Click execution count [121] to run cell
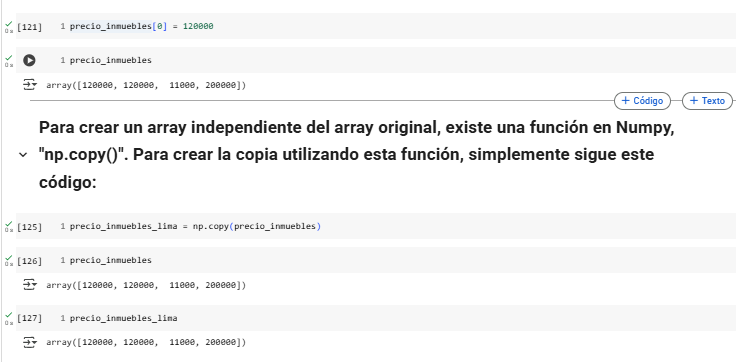This screenshot has width=736, height=362. click(29, 27)
